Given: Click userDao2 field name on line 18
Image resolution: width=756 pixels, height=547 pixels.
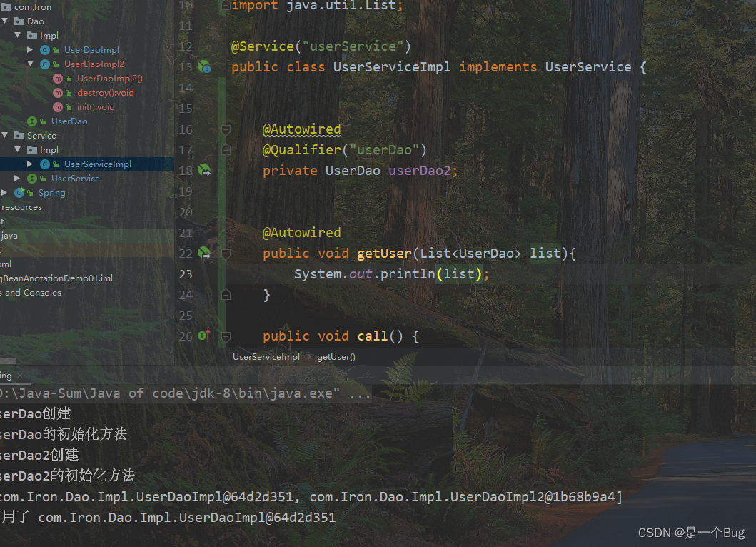Looking at the screenshot, I should pos(420,170).
